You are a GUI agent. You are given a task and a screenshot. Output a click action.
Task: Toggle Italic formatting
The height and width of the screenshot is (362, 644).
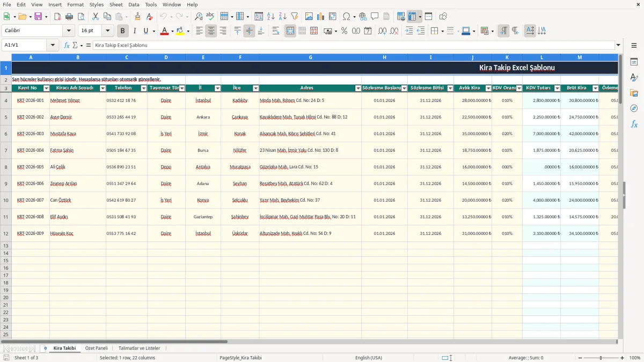(x=135, y=31)
